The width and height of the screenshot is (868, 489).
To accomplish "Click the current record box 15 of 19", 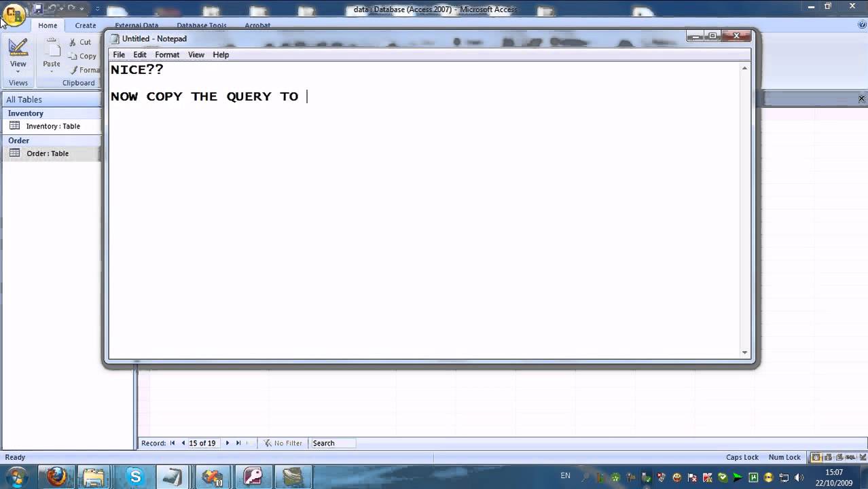I will tap(202, 443).
